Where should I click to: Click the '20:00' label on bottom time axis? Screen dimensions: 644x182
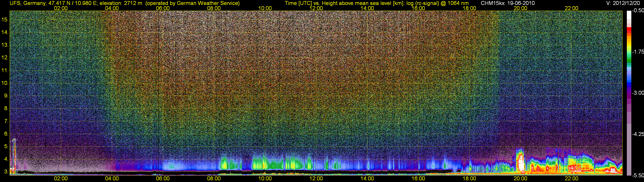point(521,179)
